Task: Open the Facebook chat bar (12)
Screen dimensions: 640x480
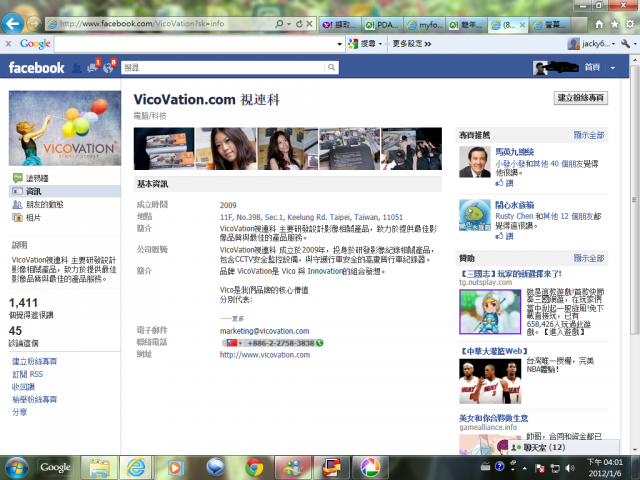Action: pos(563,447)
